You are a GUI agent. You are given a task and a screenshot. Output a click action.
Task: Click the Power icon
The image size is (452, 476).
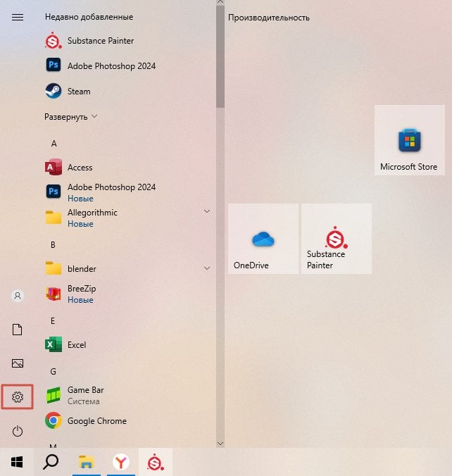click(18, 431)
